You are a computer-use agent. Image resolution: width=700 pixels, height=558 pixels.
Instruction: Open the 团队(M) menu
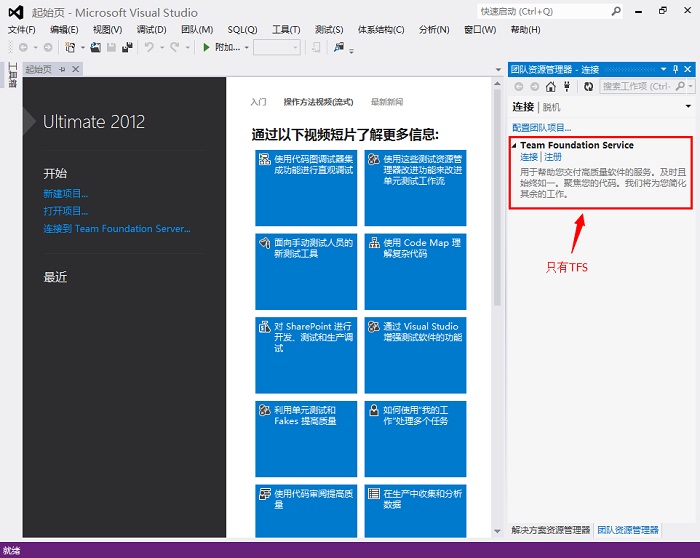pyautogui.click(x=197, y=29)
